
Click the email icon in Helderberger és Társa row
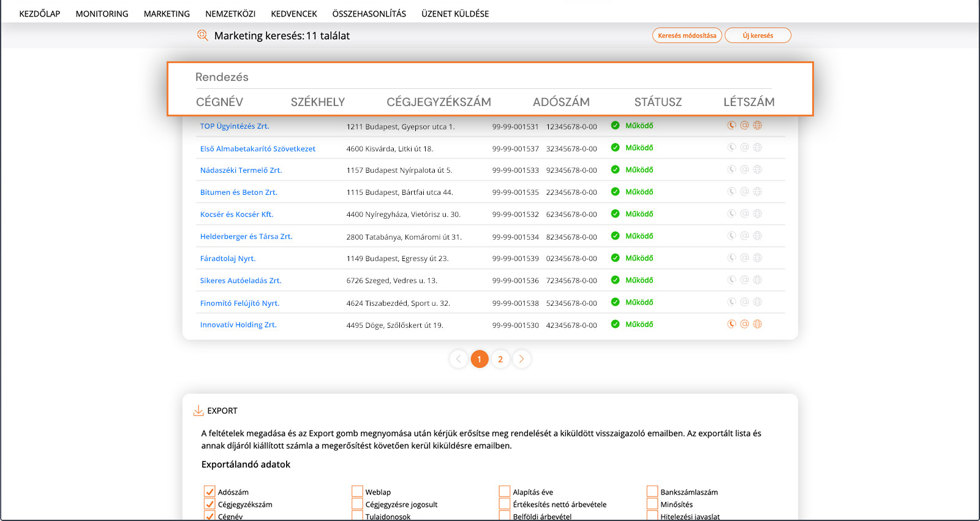(745, 235)
